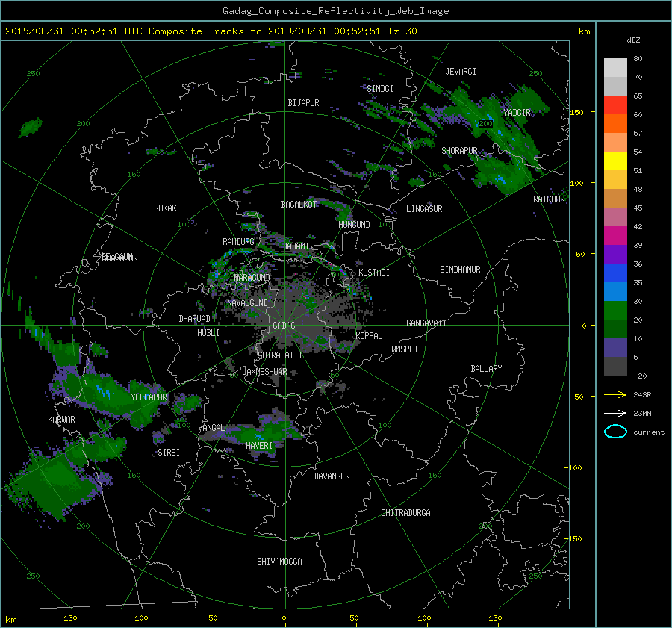
Task: Click the DAVANGERI city label
Action: pos(334,476)
